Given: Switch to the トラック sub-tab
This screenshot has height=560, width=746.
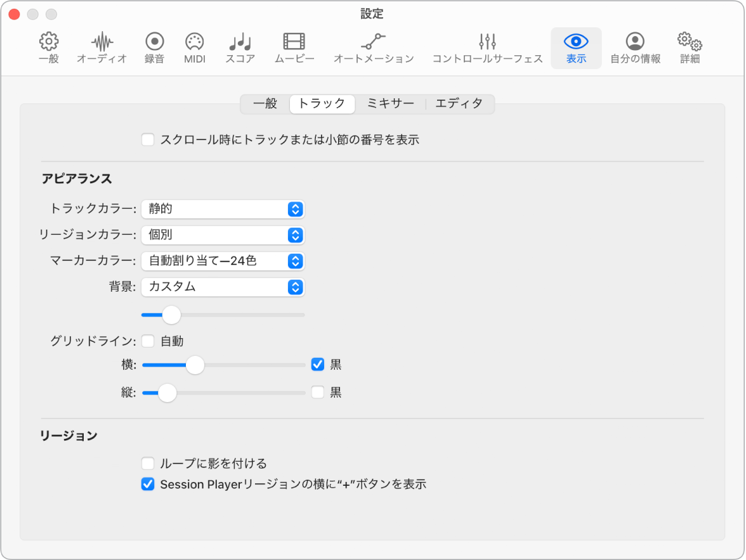Looking at the screenshot, I should tap(322, 104).
